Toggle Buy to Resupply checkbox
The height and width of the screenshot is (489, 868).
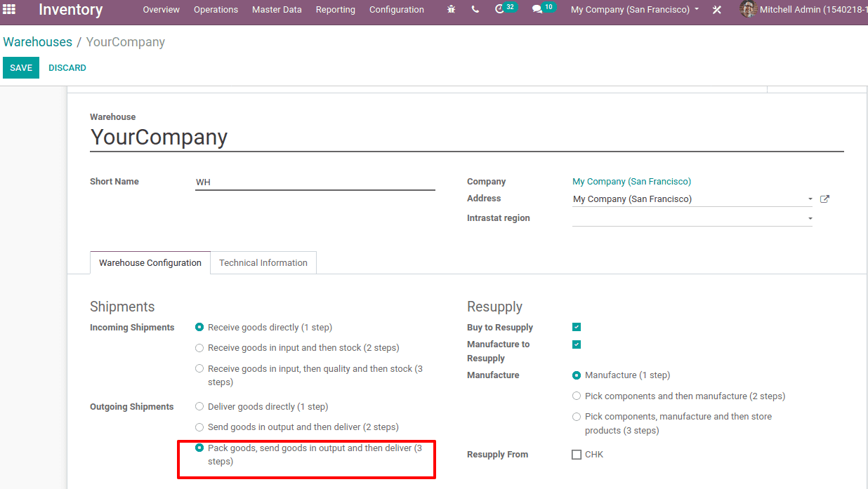[x=577, y=327]
